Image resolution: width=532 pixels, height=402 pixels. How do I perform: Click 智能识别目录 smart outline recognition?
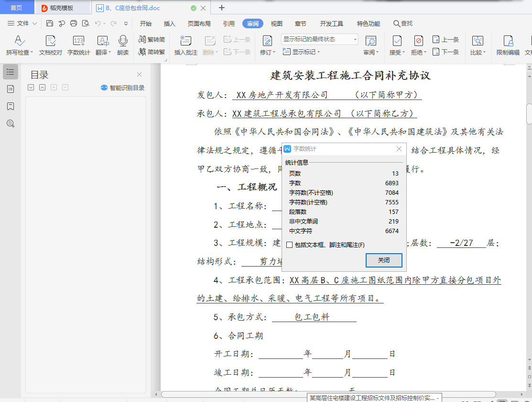[122, 88]
